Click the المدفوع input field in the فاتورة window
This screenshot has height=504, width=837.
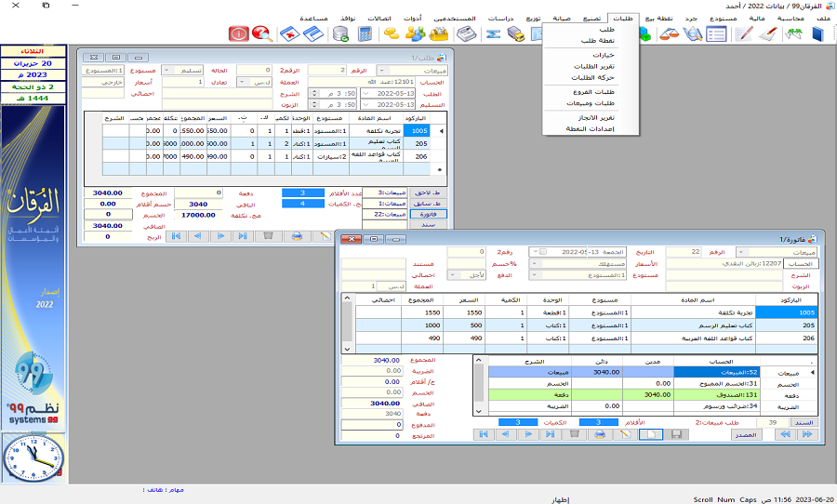(x=372, y=425)
